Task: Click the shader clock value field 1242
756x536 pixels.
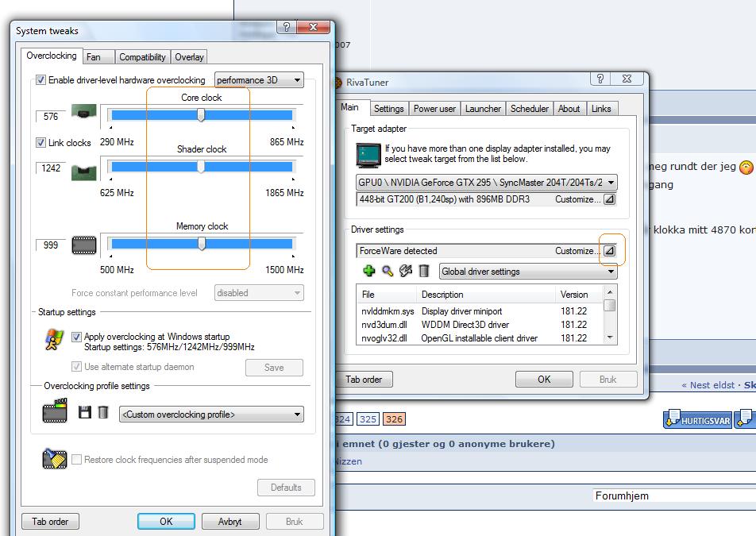Action: click(51, 168)
